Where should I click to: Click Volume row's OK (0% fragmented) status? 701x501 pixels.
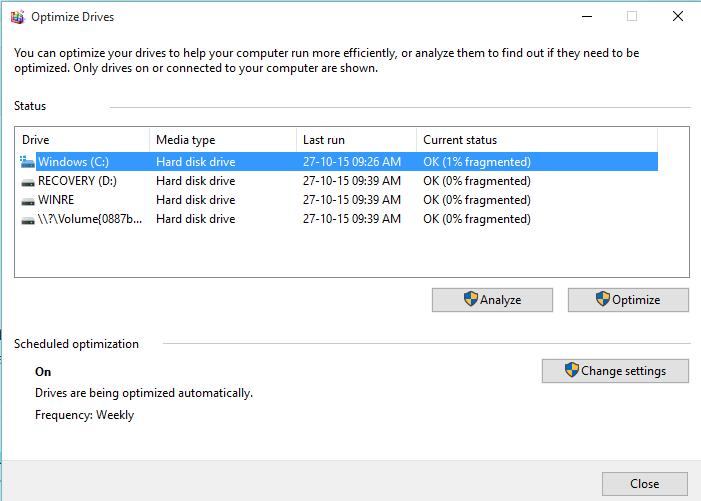[x=477, y=219]
